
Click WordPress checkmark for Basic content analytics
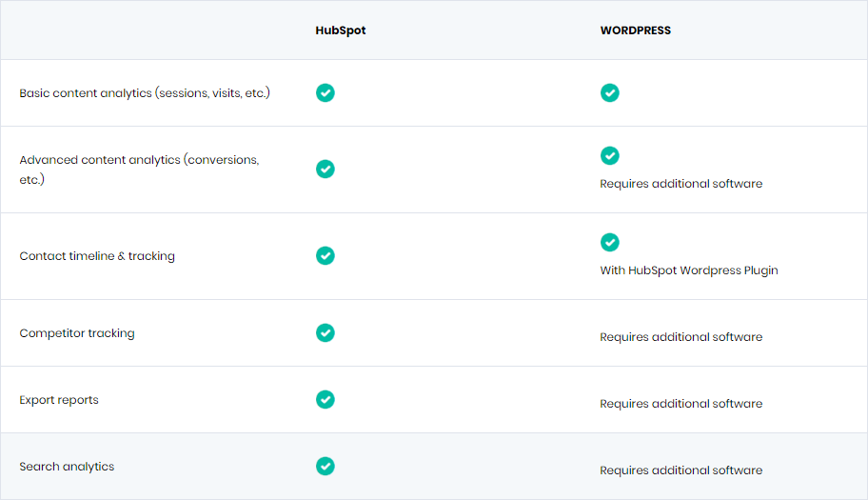point(609,93)
